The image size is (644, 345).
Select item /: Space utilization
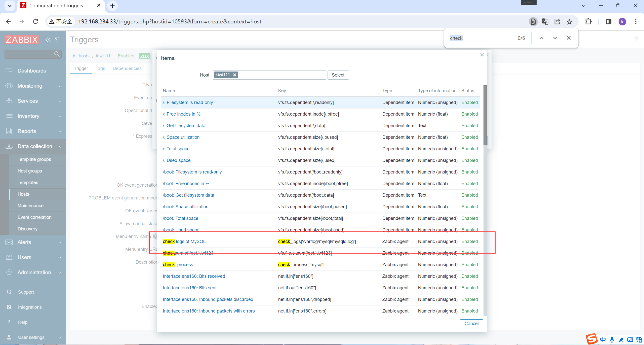click(x=181, y=137)
